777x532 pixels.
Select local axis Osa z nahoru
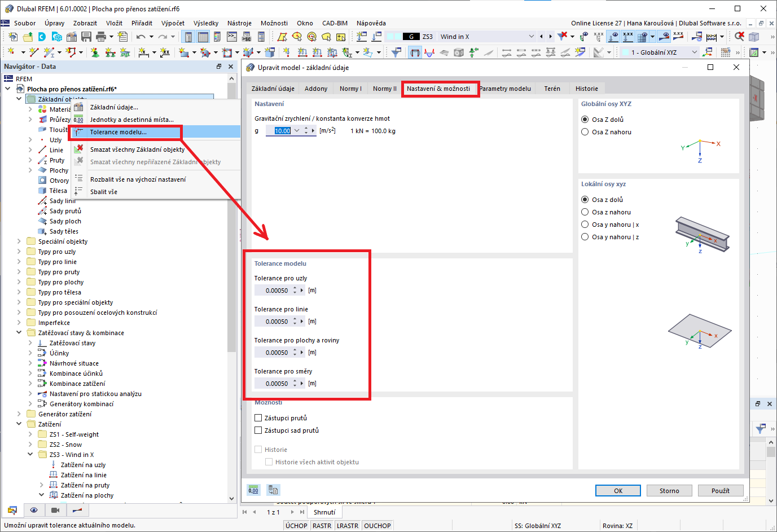(585, 212)
